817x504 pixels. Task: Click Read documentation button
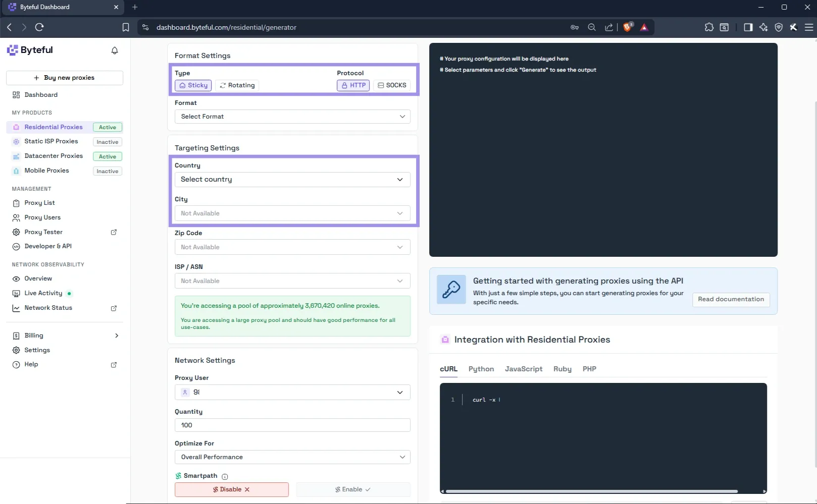point(731,299)
